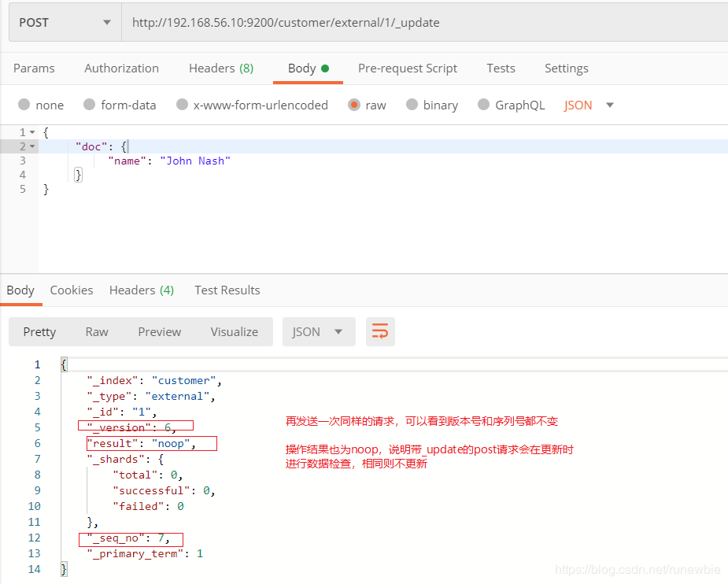Open the Headers (8) request tab
The width and height of the screenshot is (728, 584).
tap(221, 68)
